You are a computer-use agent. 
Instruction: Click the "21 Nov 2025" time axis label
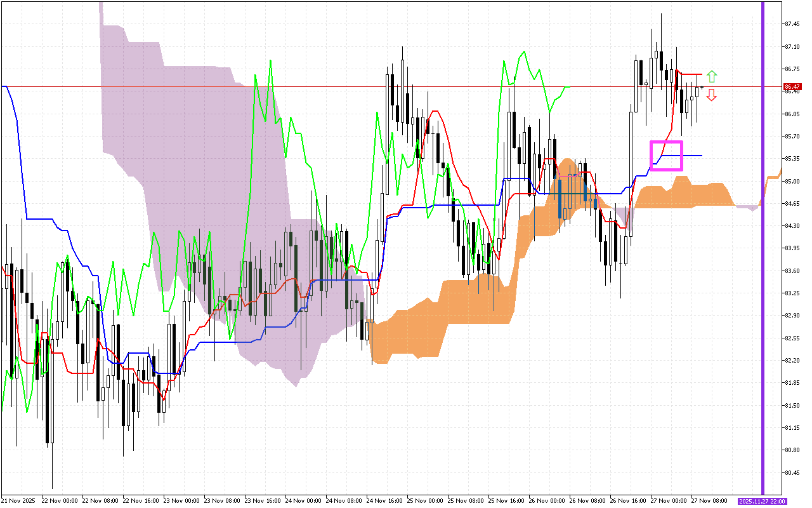[18, 501]
